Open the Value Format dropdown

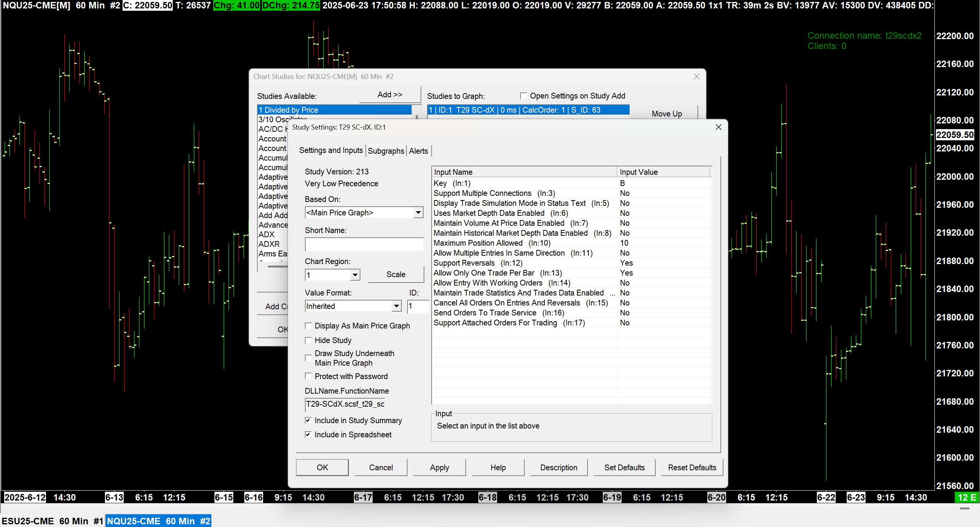[x=396, y=306]
